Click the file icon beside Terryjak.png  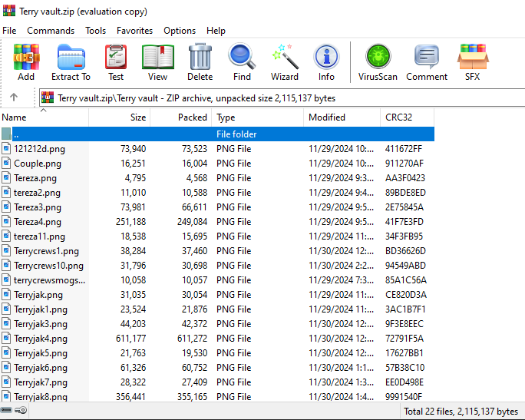[6, 294]
